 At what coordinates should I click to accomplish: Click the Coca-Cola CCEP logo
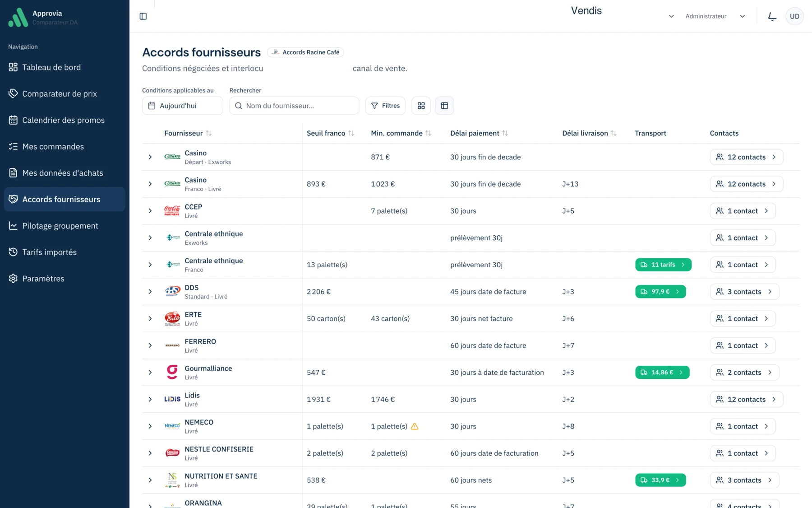172,211
